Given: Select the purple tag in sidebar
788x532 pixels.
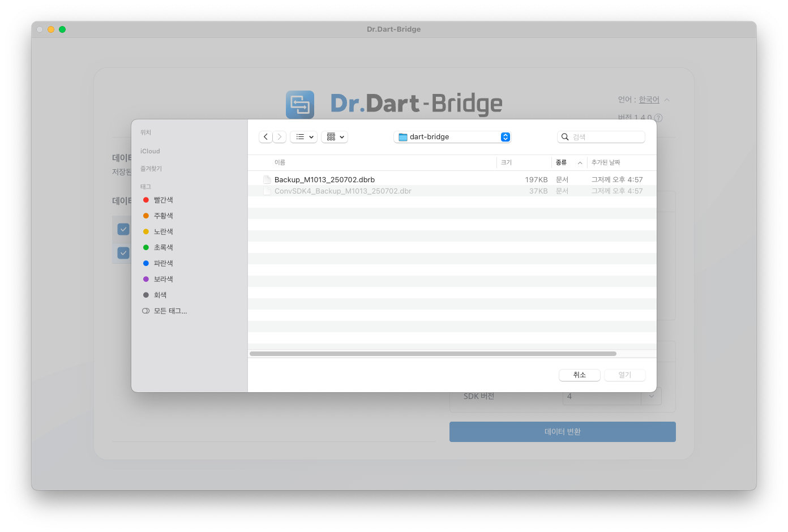Looking at the screenshot, I should (163, 279).
